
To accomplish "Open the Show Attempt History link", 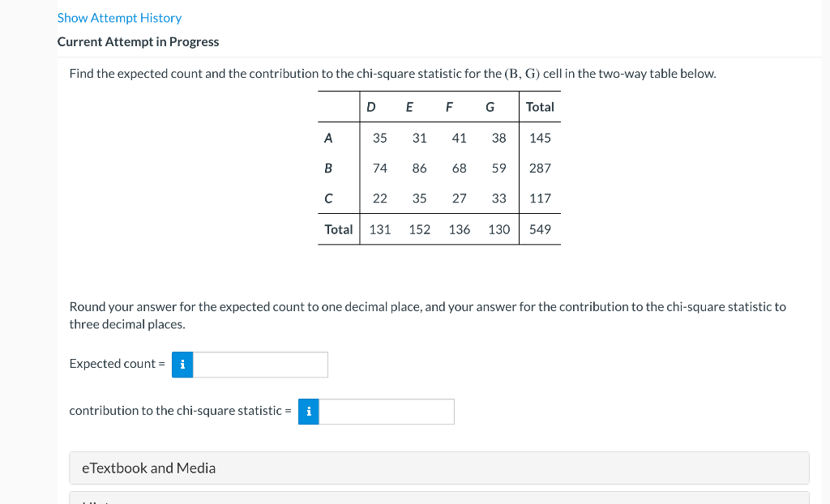I will [119, 17].
